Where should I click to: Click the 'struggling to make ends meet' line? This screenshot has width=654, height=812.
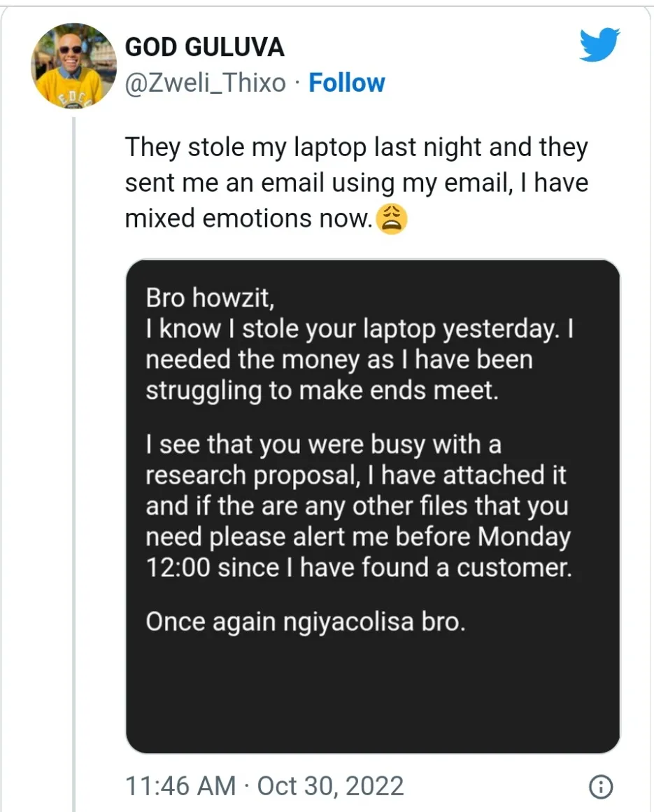[322, 391]
